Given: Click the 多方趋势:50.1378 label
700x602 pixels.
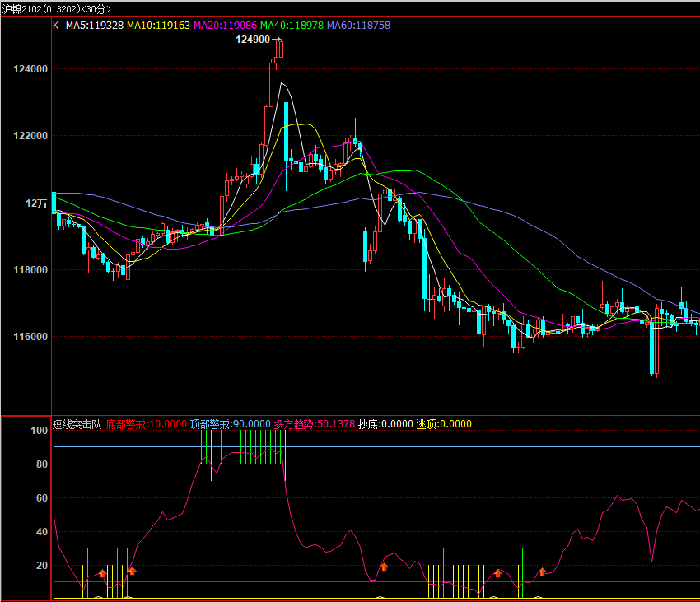Looking at the screenshot, I should click(x=315, y=424).
